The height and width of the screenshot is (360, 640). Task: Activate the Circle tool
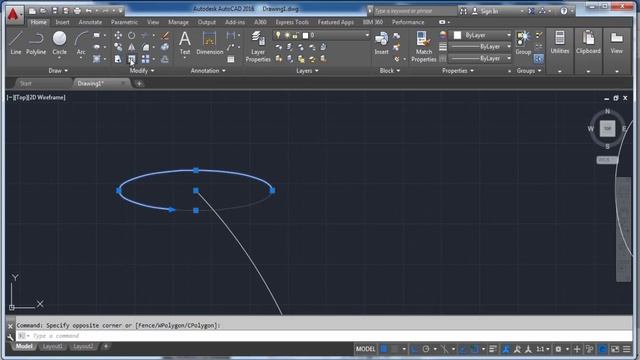coord(60,43)
